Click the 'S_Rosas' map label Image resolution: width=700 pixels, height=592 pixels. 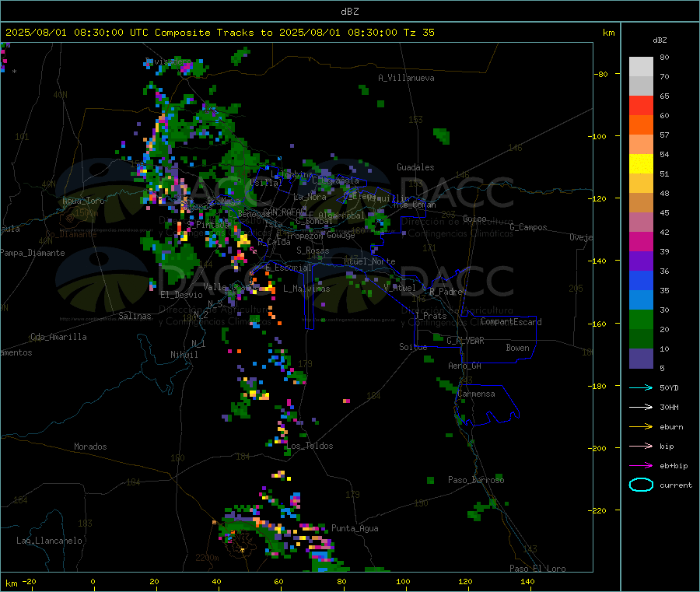(x=313, y=250)
